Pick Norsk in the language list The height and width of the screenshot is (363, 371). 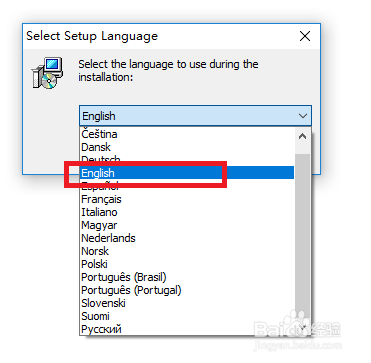coord(187,251)
